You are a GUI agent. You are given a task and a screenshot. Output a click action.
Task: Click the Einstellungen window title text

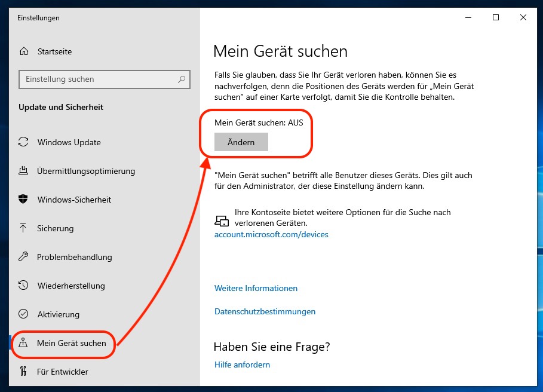point(38,18)
